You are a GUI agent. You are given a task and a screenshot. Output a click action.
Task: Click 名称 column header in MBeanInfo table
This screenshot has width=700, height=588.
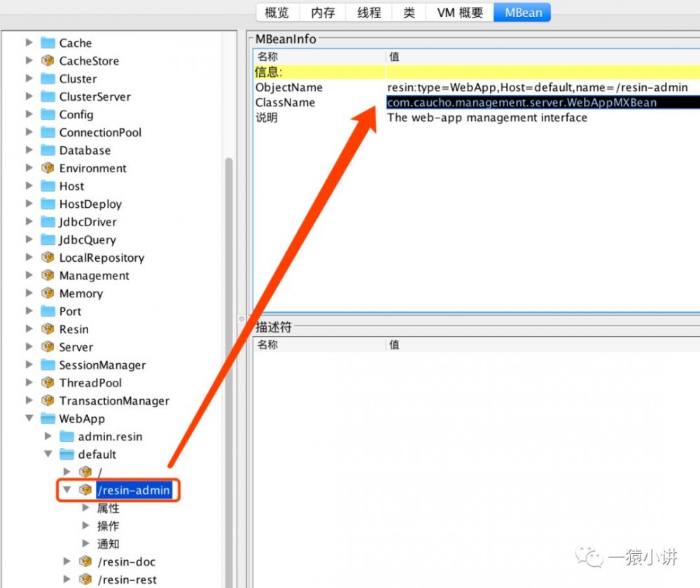[x=267, y=57]
